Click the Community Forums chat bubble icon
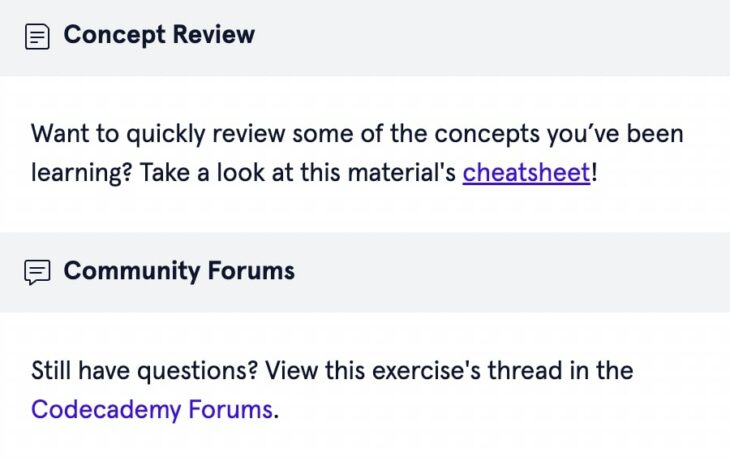Viewport: 730px width, 466px height. point(37,272)
